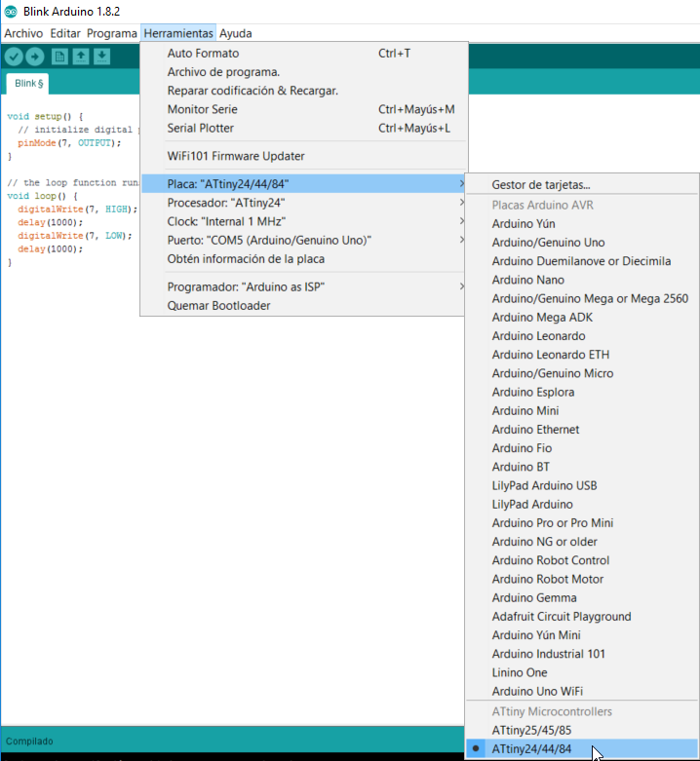Select the ATtiny24/44/84 radio entry
The height and width of the screenshot is (761, 700).
click(582, 749)
